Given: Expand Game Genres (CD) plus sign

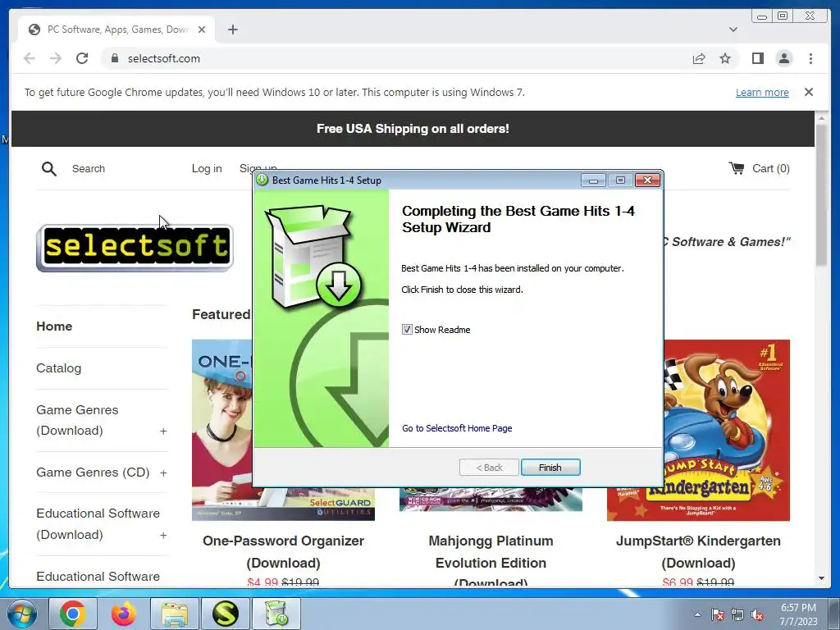Looking at the screenshot, I should pyautogui.click(x=163, y=473).
